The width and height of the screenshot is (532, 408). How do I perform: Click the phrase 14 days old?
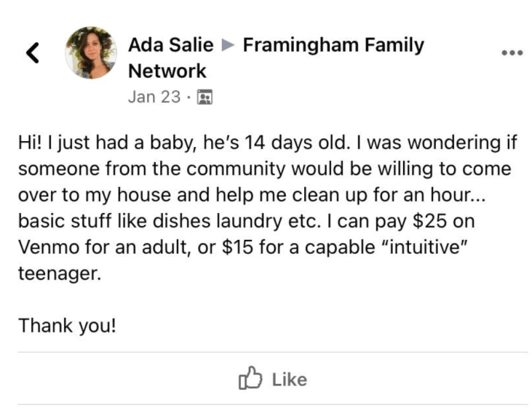click(296, 143)
